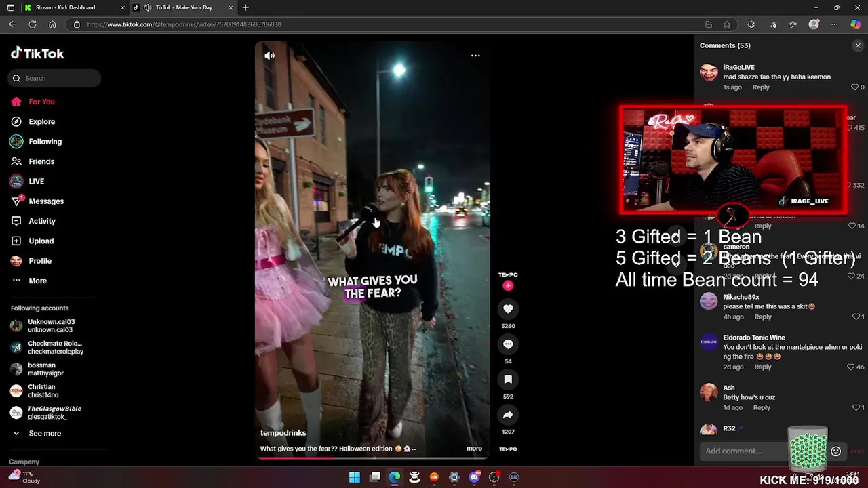Open the Edge Settings and more menu
Image resolution: width=868 pixels, height=488 pixels.
click(835, 24)
